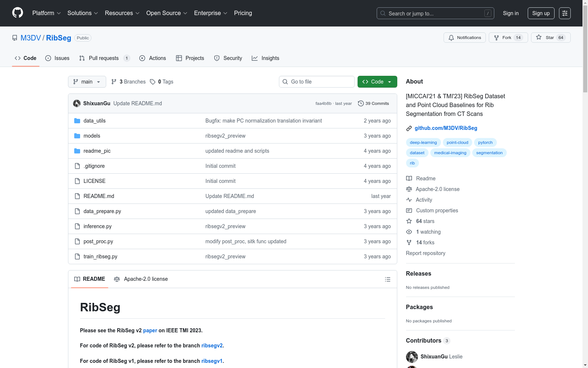Open the Platform dropdown menu
The width and height of the screenshot is (588, 368).
47,13
